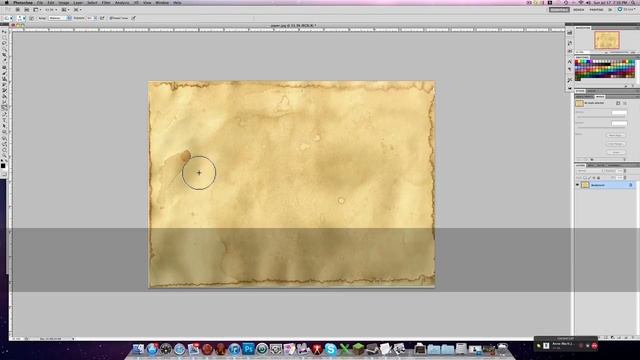Toggle the Protect Tones checkbox

pyautogui.click(x=111, y=18)
